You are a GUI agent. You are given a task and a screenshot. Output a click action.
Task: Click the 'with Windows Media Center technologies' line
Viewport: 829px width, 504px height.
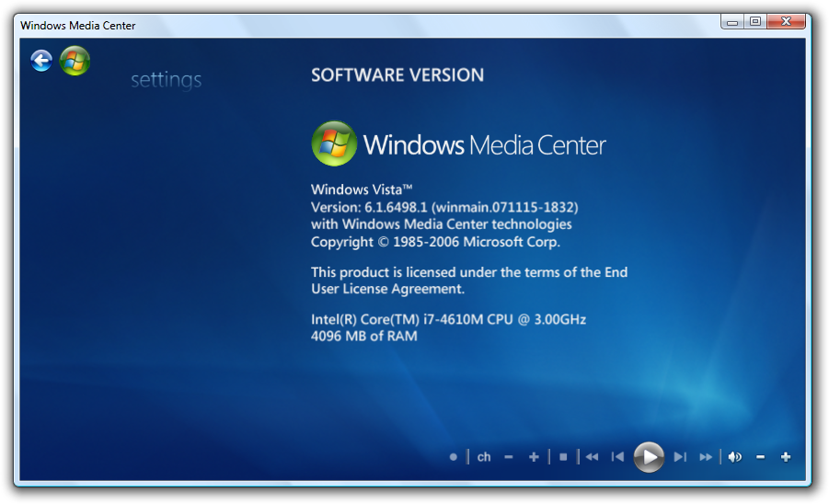click(442, 224)
